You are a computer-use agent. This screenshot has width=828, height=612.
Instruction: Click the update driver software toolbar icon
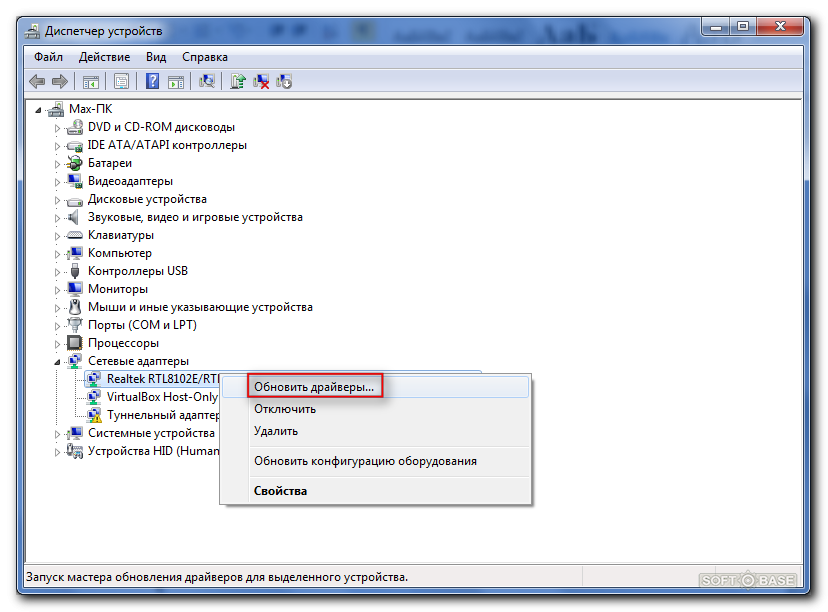[238, 81]
